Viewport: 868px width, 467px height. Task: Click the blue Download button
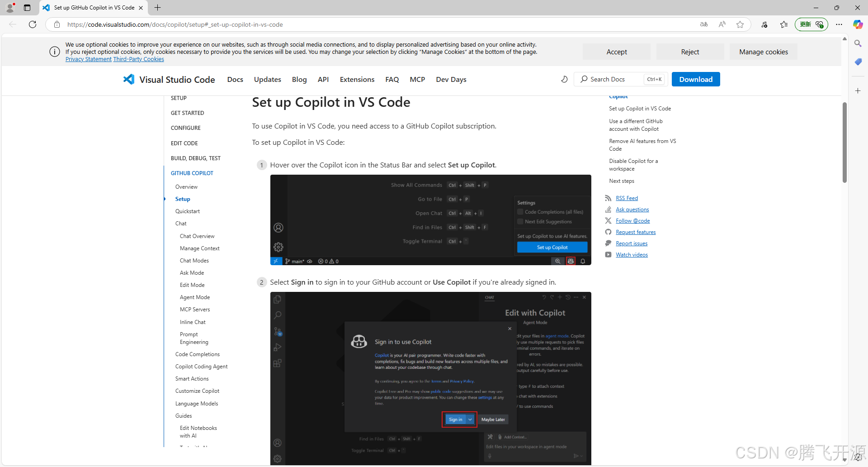tap(696, 79)
